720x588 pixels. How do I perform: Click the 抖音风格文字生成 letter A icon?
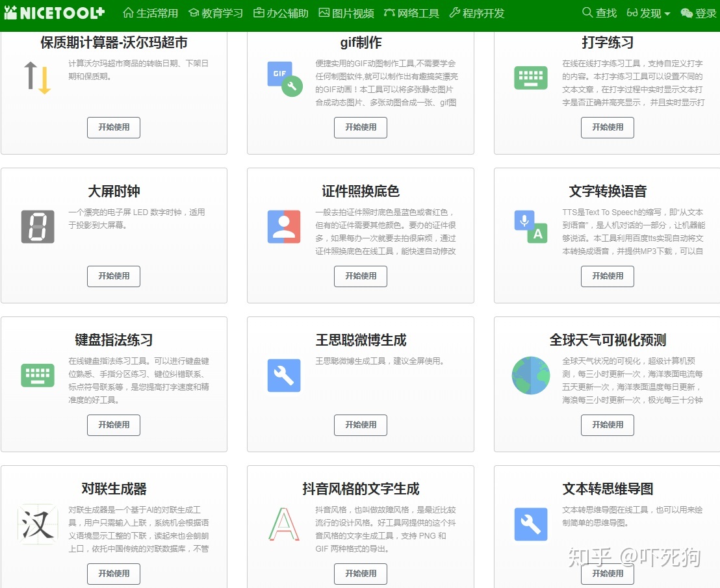283,524
